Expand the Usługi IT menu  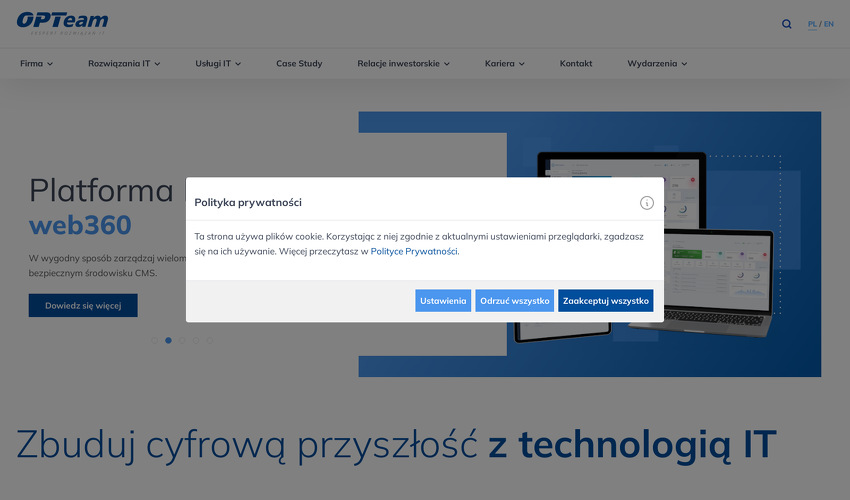click(x=218, y=63)
